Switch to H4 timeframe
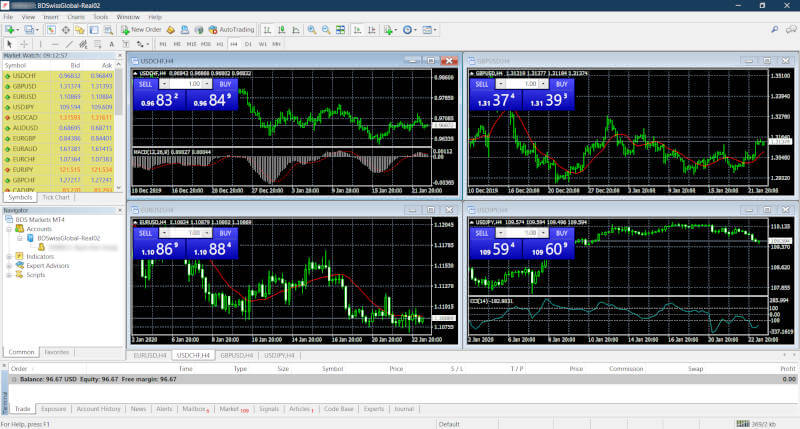Screen dimensions: 800x429 (x=233, y=44)
